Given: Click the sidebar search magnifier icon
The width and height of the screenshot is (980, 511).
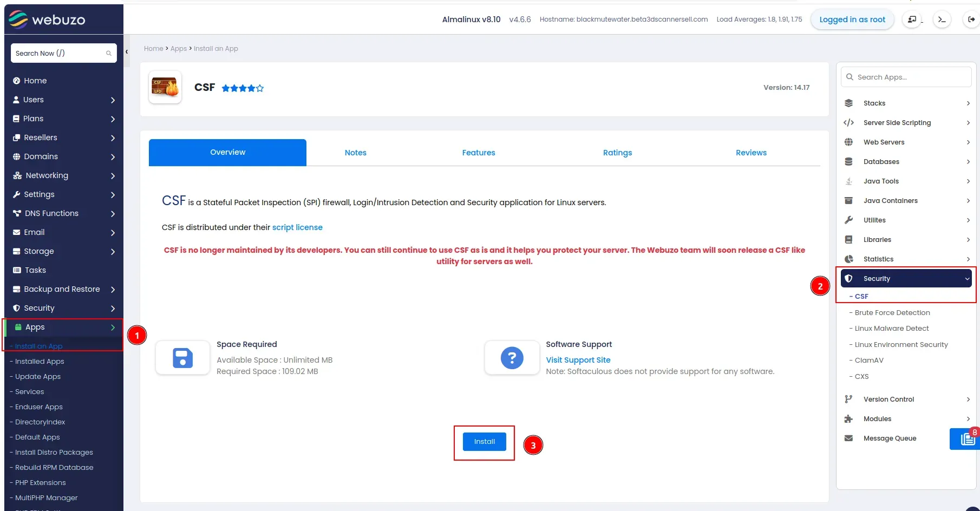Looking at the screenshot, I should pyautogui.click(x=109, y=53).
